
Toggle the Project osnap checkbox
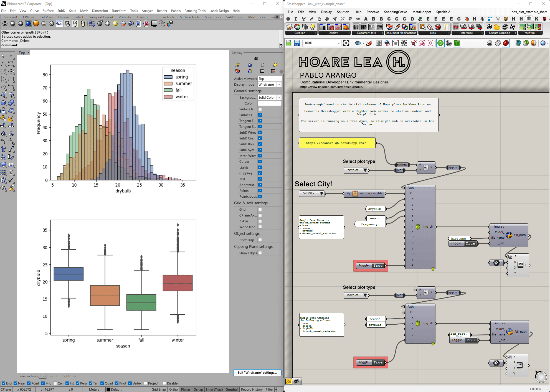point(145,383)
